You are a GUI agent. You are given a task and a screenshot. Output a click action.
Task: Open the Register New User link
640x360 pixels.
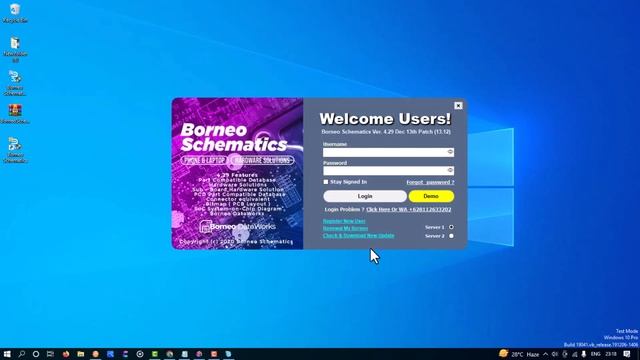(x=344, y=221)
